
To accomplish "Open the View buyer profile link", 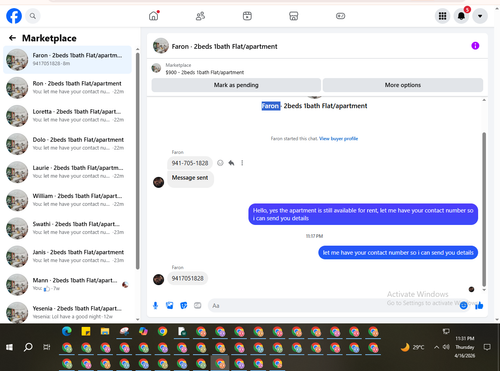I will 338,139.
